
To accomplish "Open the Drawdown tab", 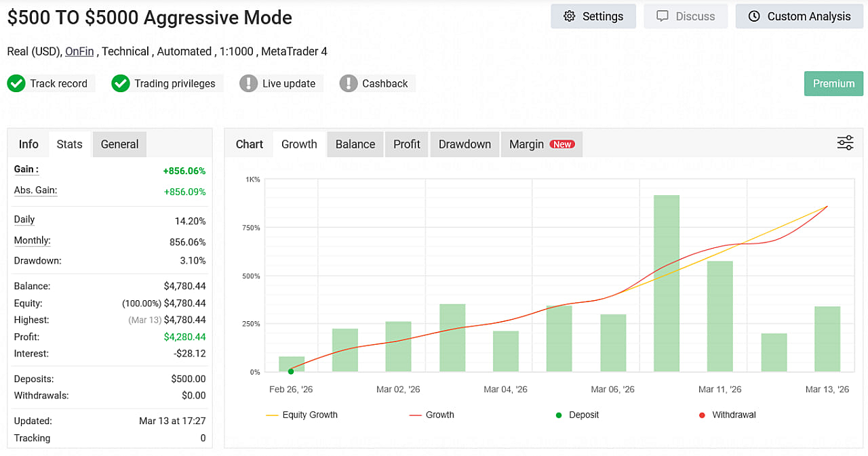I will tap(465, 144).
